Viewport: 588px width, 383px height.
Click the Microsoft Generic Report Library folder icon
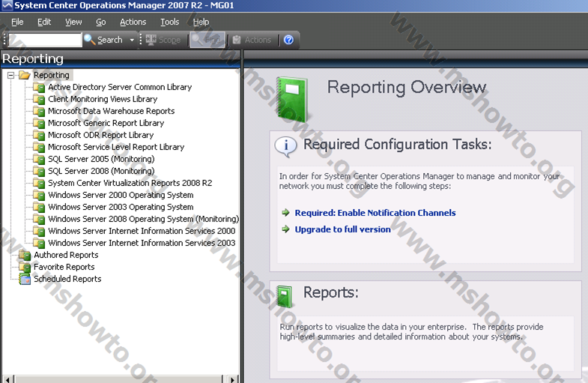coord(39,124)
